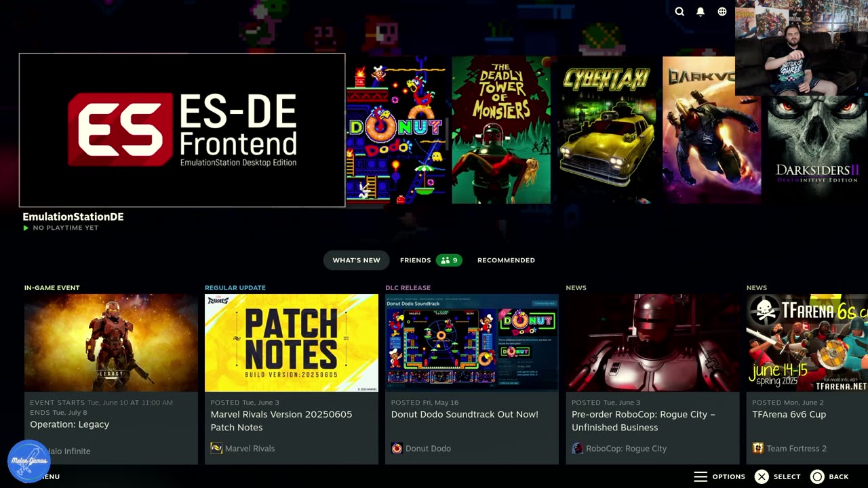The height and width of the screenshot is (488, 868).
Task: Open the search magnifier icon
Action: coord(679,12)
